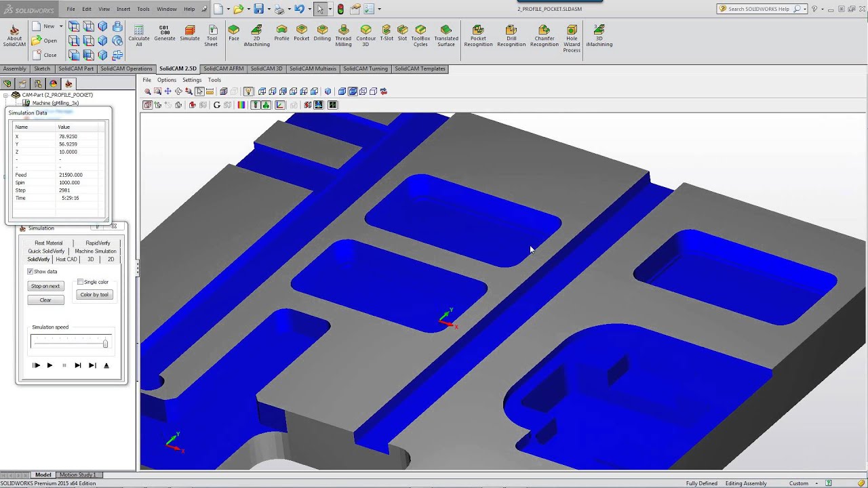Add a T-Slot operation
Screen dimensions: 868x488
[x=387, y=34]
